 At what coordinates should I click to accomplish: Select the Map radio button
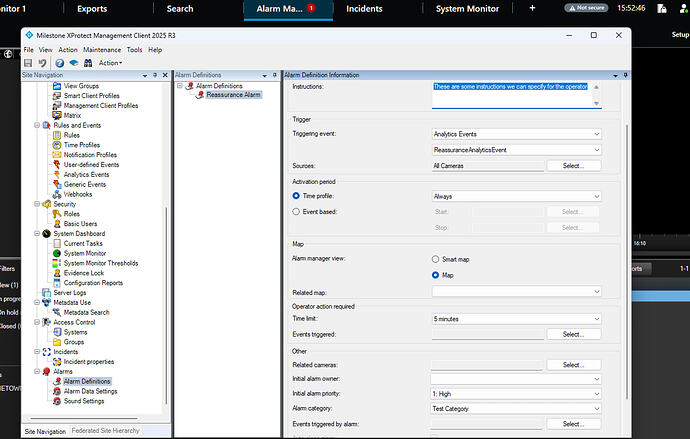[435, 275]
